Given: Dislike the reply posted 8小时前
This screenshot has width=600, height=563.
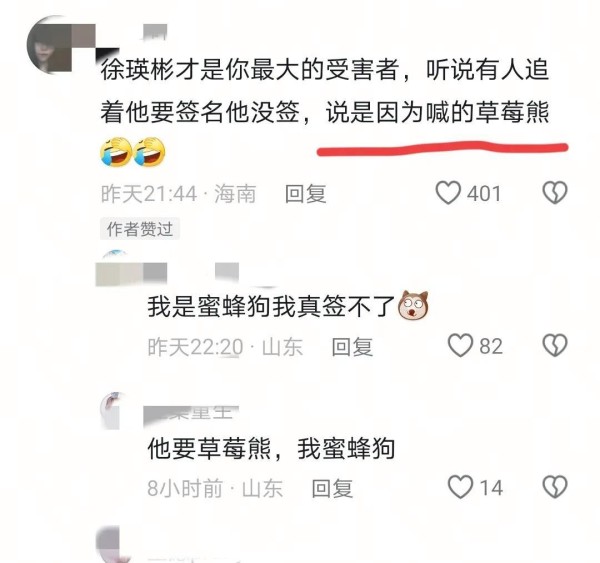Looking at the screenshot, I should (x=555, y=487).
